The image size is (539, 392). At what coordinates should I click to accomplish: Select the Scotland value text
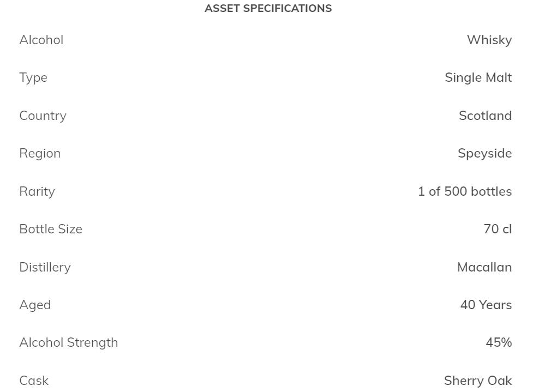(485, 116)
